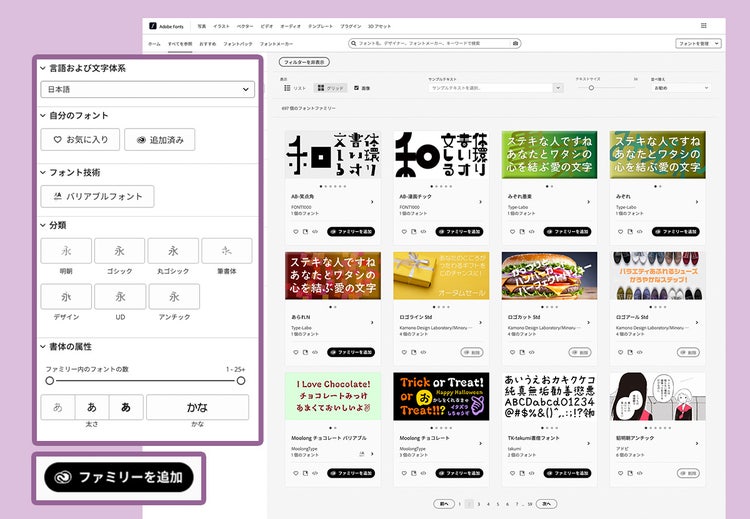750x519 pixels.
Task: Click embed code icon on ロゴカット Std card
Action: click(531, 352)
